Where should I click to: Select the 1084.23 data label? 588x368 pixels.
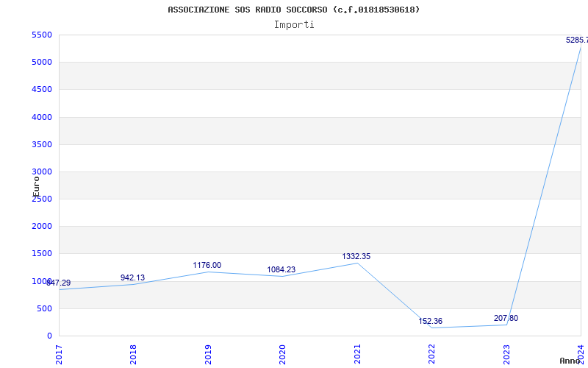coord(282,270)
